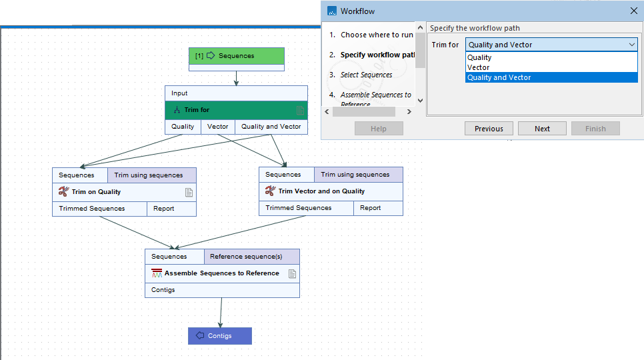Click scissors icon on Trim Vector and on Quality
Screen dimensions: 644x360
[x=270, y=191]
